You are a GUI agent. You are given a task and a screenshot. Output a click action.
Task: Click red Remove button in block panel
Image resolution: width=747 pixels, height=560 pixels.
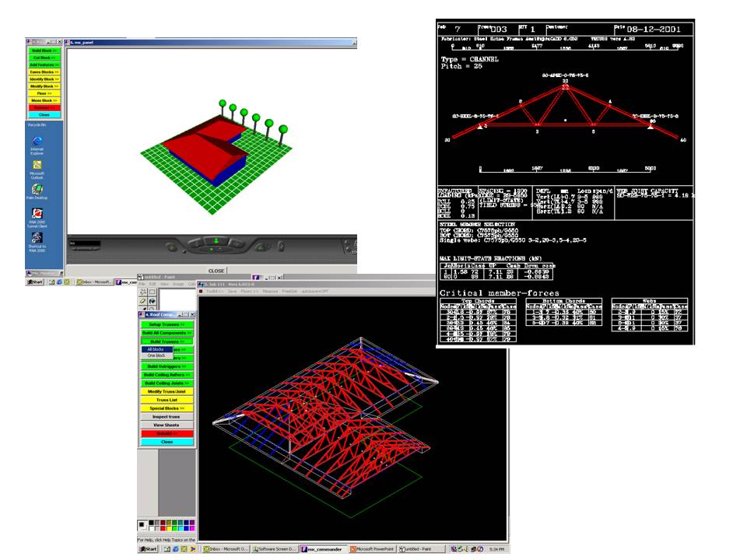44,107
